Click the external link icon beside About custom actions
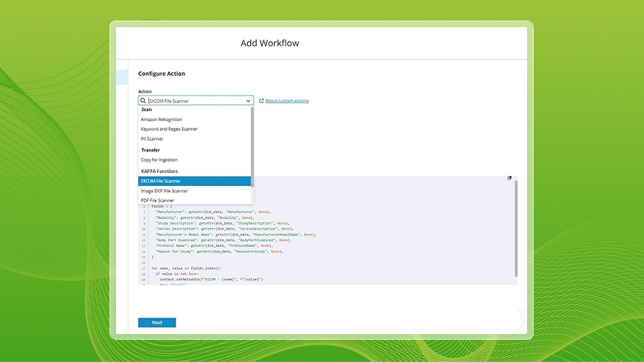The image size is (644, 362). (x=261, y=100)
